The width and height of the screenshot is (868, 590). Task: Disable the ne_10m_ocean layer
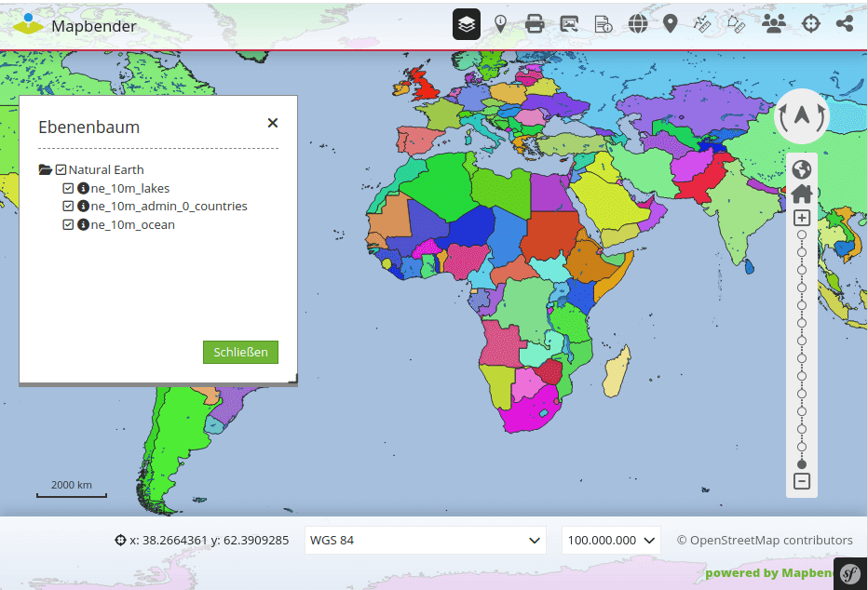68,224
